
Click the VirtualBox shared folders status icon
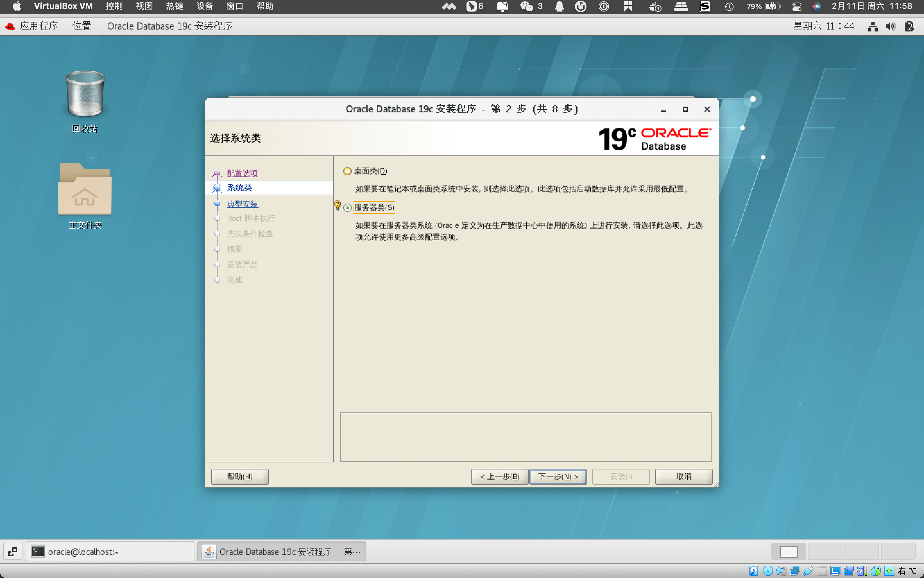[822, 571]
